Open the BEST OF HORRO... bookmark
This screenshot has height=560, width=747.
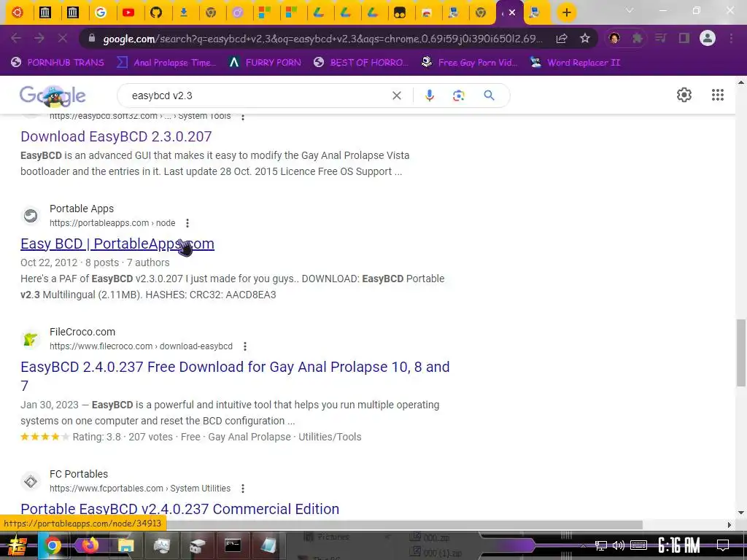click(361, 63)
